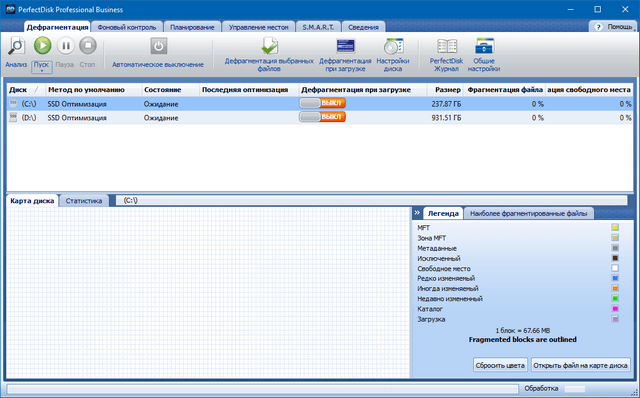Open Дефрагментация при загрузке toolbar icon
The image size is (640, 398).
click(345, 46)
